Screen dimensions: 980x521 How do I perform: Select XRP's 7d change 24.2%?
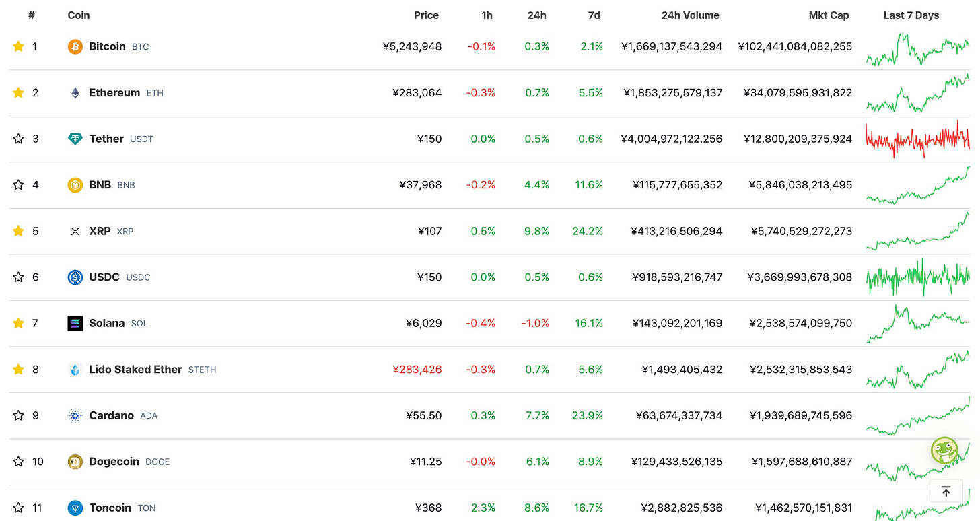coord(588,231)
